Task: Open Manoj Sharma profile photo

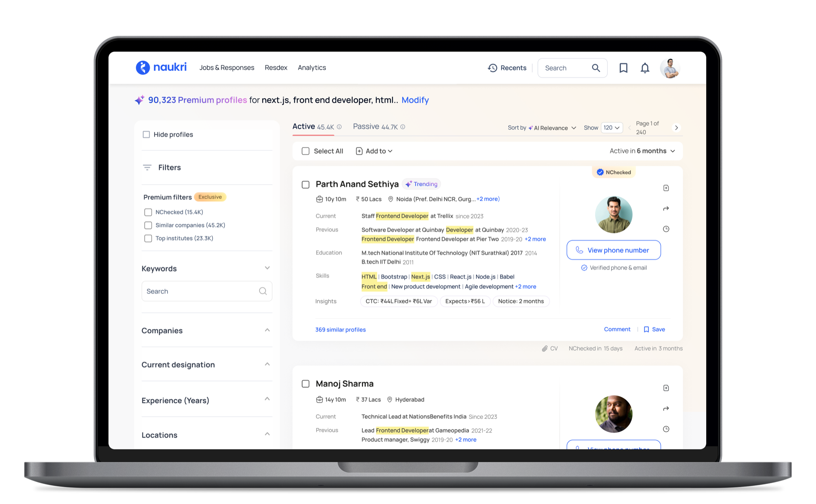Action: click(x=614, y=414)
